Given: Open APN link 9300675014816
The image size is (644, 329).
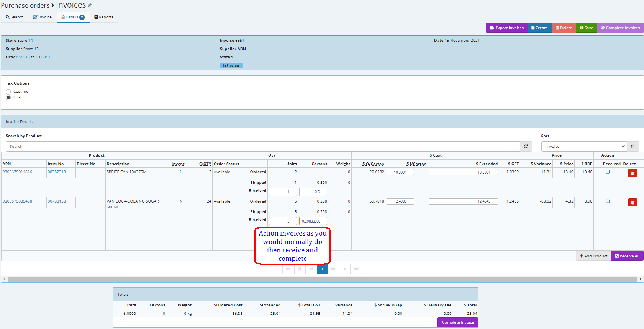Looking at the screenshot, I should click(x=17, y=172).
